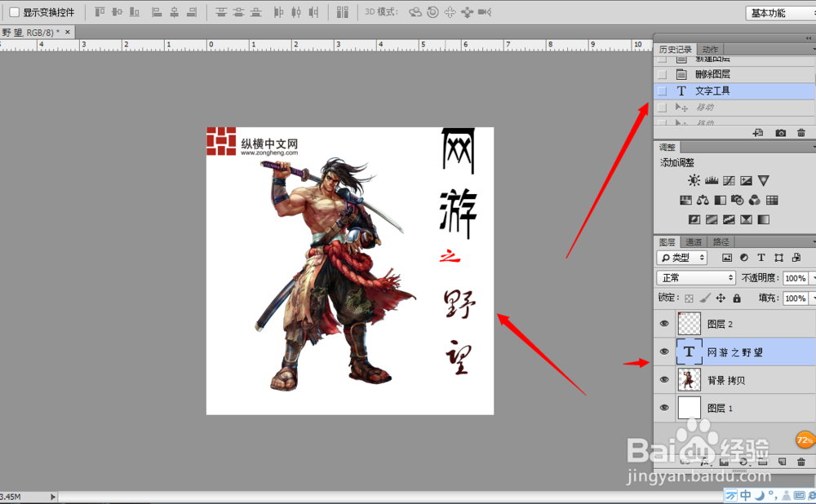The width and height of the screenshot is (816, 504).
Task: Select the 3D pan object icon
Action: click(x=450, y=12)
